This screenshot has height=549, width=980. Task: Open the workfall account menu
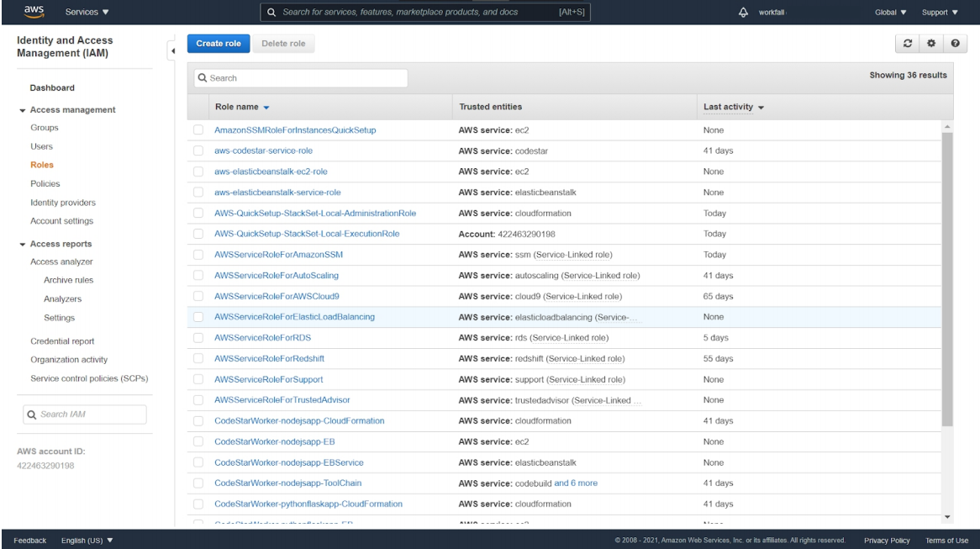(772, 12)
